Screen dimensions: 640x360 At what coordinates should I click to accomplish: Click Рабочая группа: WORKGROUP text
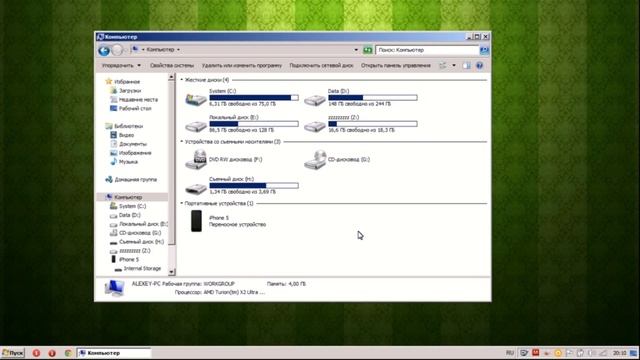198,284
